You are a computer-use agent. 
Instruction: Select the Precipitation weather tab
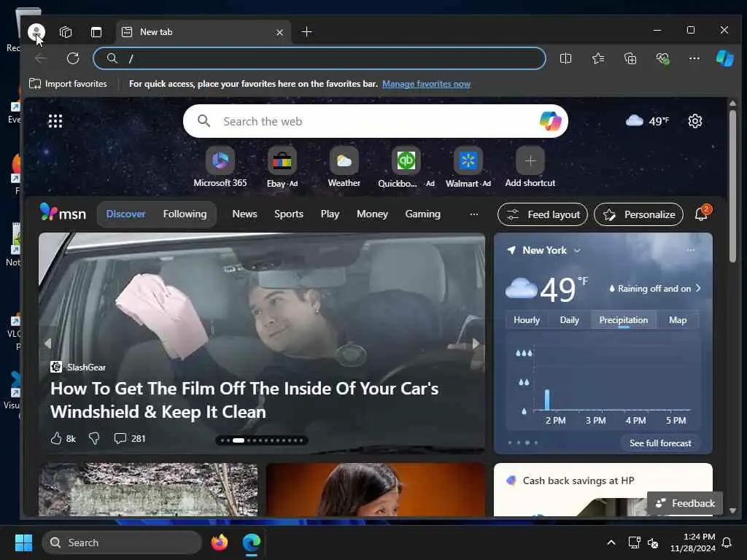tap(623, 320)
